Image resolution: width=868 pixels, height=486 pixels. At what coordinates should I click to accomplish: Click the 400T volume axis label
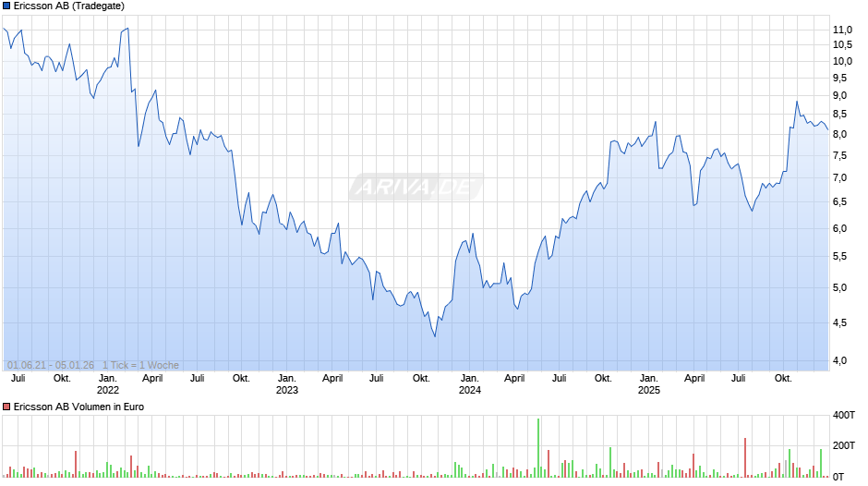tap(844, 415)
